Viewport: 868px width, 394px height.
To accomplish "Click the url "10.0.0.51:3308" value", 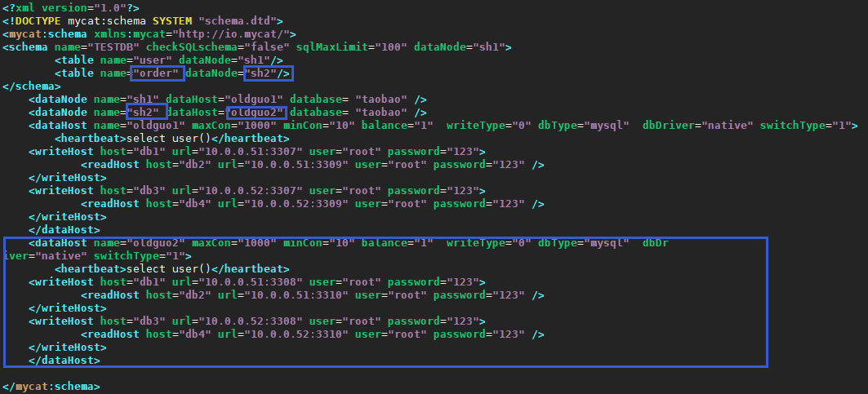I will (251, 282).
